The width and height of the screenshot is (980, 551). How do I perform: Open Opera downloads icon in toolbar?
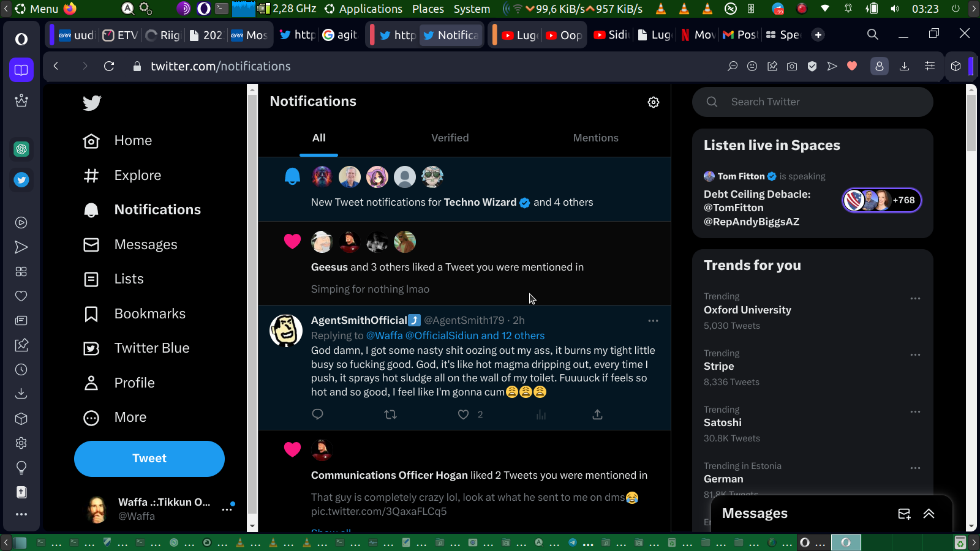click(904, 66)
